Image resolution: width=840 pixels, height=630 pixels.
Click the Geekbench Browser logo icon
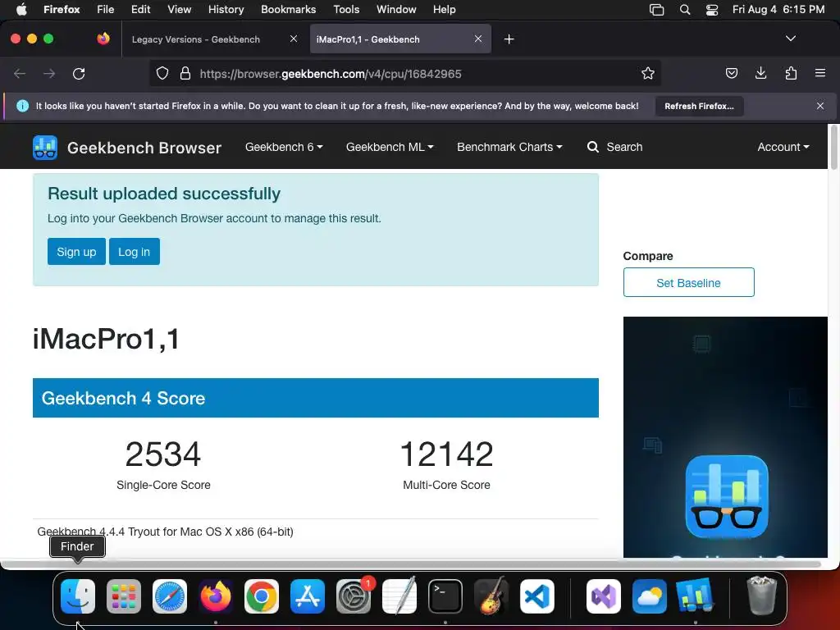pyautogui.click(x=45, y=148)
